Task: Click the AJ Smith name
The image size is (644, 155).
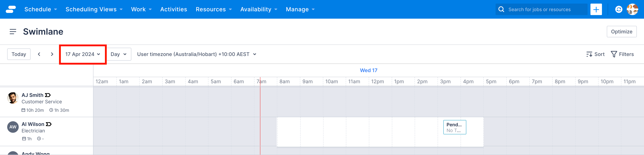Action: (x=33, y=95)
